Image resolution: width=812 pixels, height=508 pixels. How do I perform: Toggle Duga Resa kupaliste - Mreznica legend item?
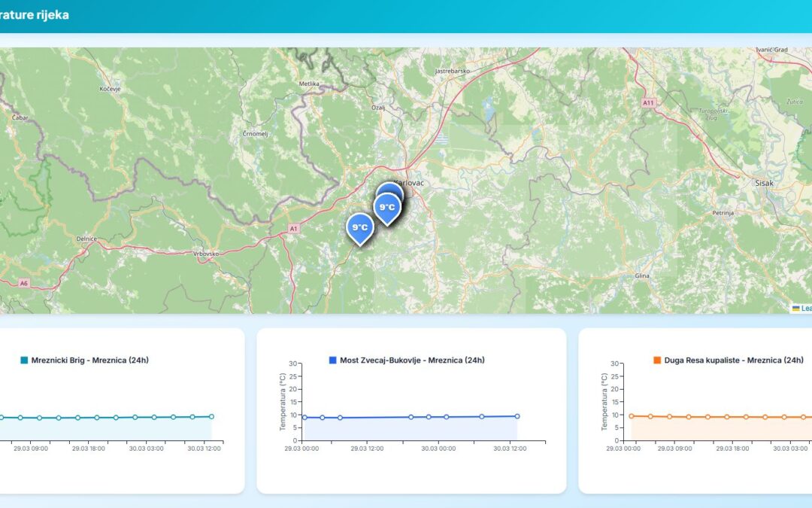(728, 360)
